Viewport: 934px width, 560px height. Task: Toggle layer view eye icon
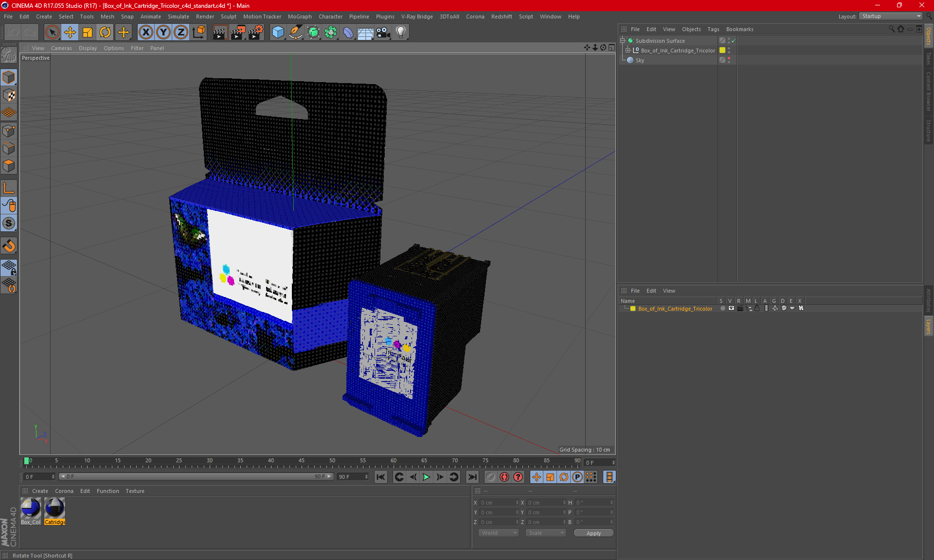click(x=731, y=308)
